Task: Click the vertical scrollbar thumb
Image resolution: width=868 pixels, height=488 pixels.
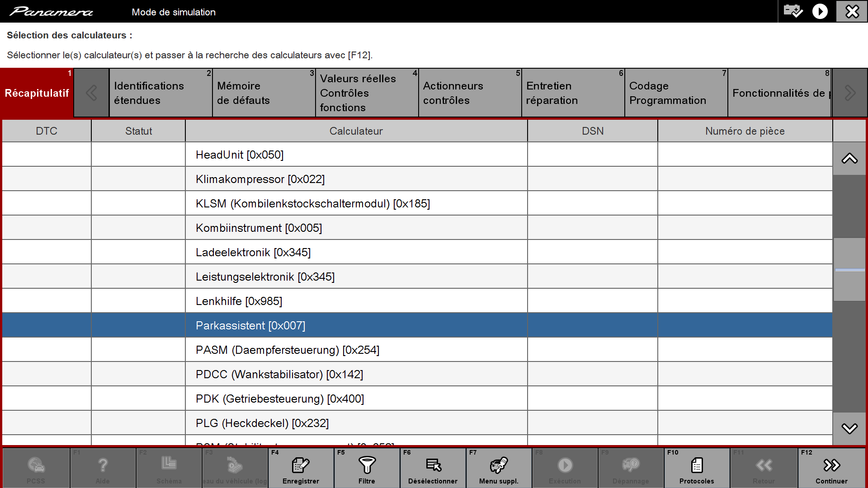Action: pyautogui.click(x=849, y=270)
